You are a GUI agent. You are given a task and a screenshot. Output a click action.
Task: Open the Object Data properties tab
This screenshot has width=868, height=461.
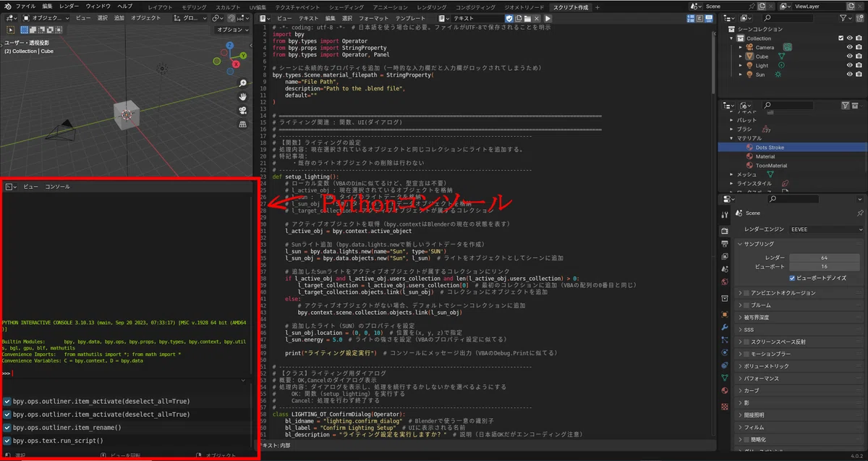[725, 377]
